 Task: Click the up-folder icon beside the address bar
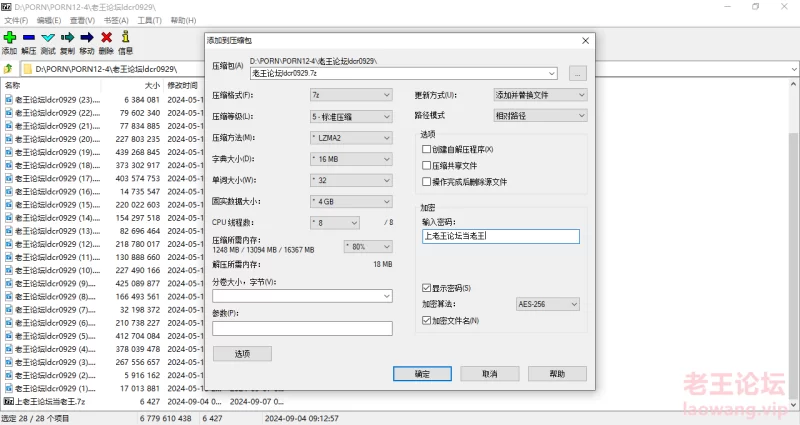point(8,68)
